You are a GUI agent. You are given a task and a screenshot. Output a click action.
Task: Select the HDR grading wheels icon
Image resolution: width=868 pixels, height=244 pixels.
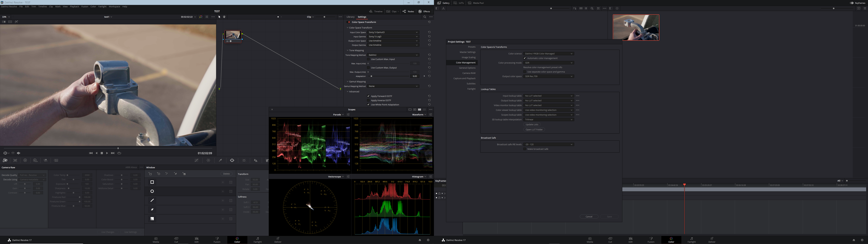(35, 160)
